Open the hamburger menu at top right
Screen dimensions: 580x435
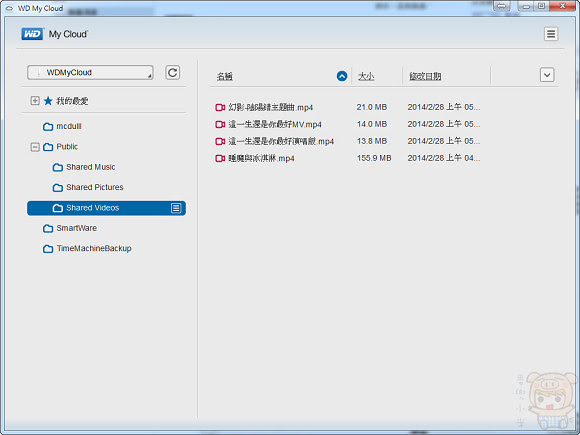[551, 34]
